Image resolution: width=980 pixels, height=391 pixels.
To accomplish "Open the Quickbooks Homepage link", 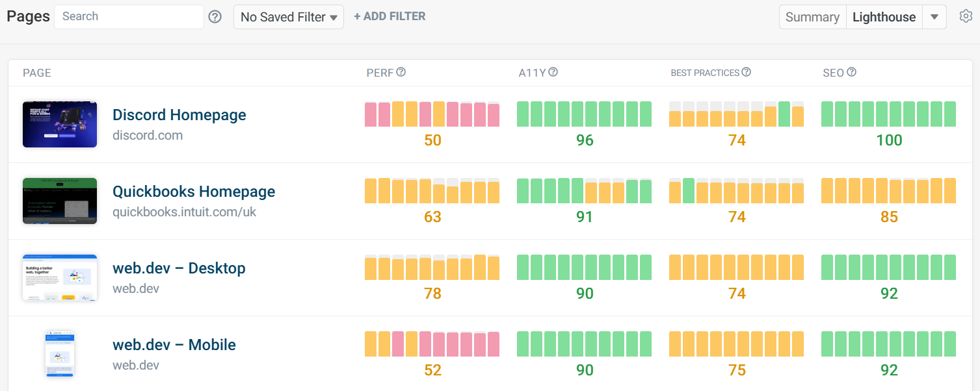I will point(194,192).
